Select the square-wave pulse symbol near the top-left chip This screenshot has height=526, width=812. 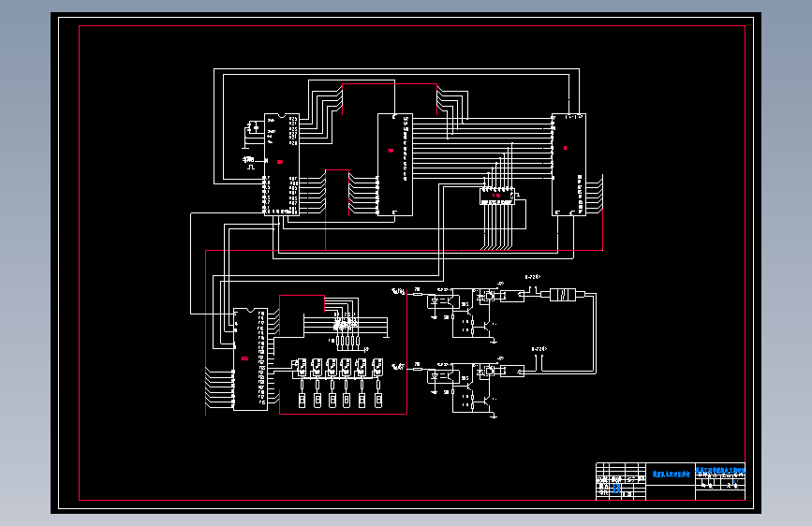251,167
